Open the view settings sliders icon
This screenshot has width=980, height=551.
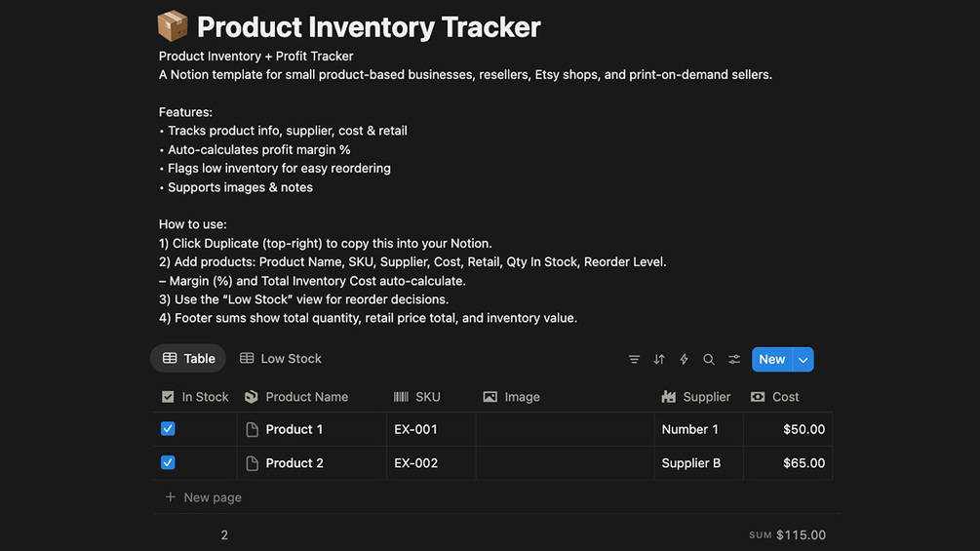coord(734,359)
